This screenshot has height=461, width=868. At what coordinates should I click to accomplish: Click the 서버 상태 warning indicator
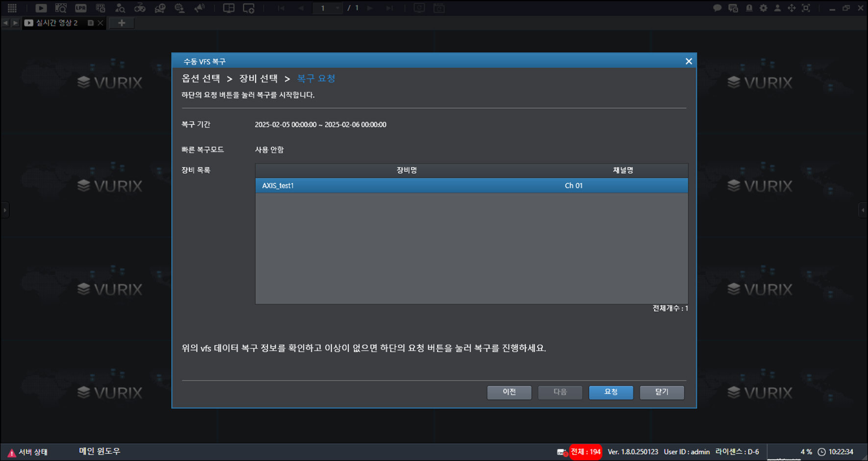click(28, 452)
